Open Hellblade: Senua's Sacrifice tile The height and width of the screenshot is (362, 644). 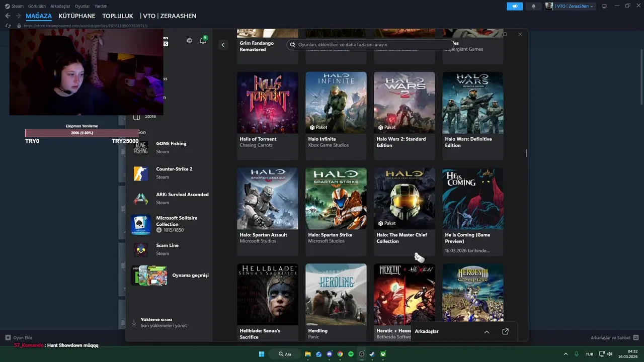pyautogui.click(x=268, y=302)
